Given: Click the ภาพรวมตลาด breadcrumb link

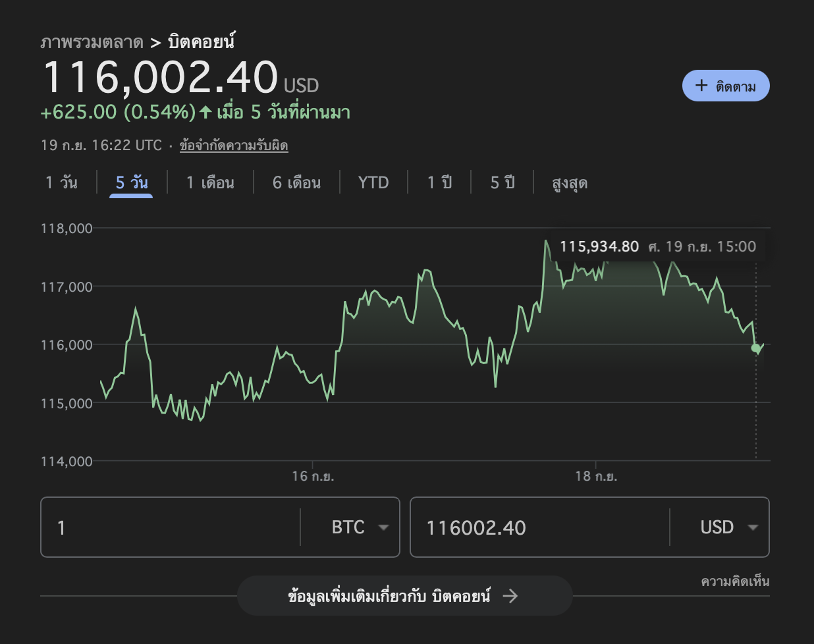Looking at the screenshot, I should pyautogui.click(x=92, y=42).
